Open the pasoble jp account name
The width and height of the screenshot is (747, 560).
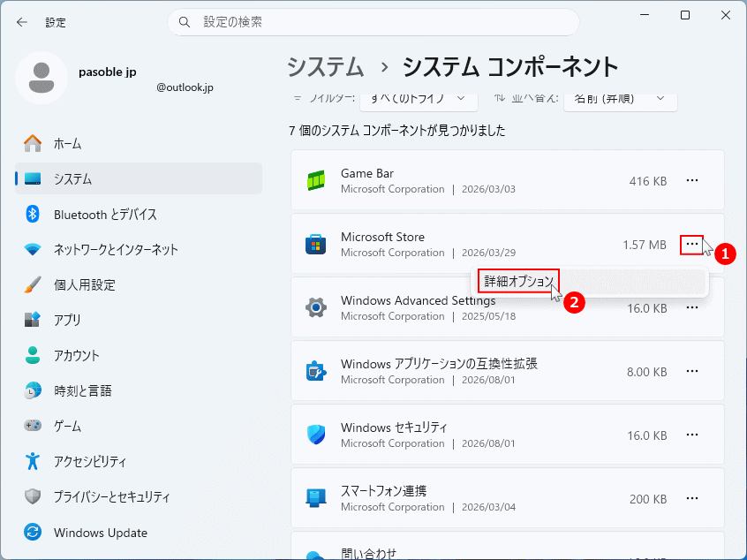[107, 72]
